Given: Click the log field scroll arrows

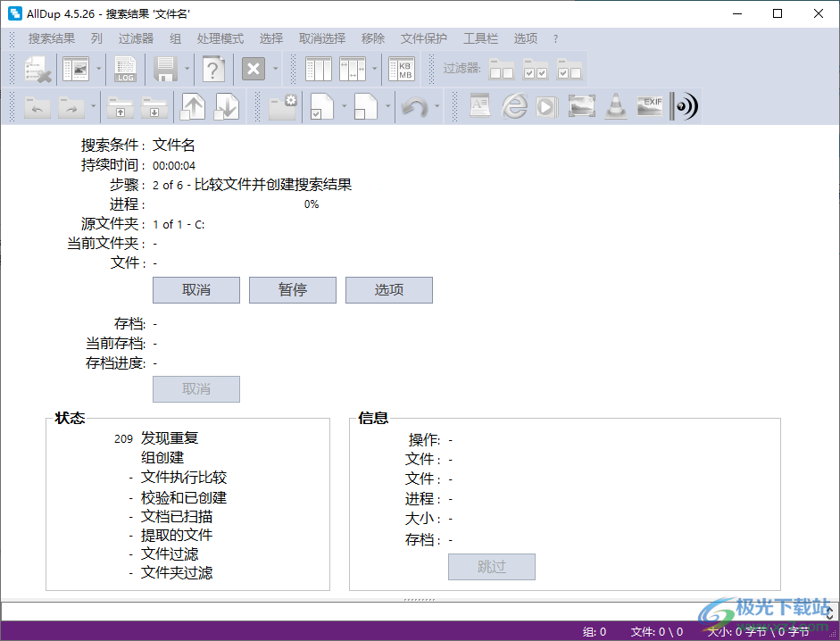Looking at the screenshot, I should coord(829,611).
